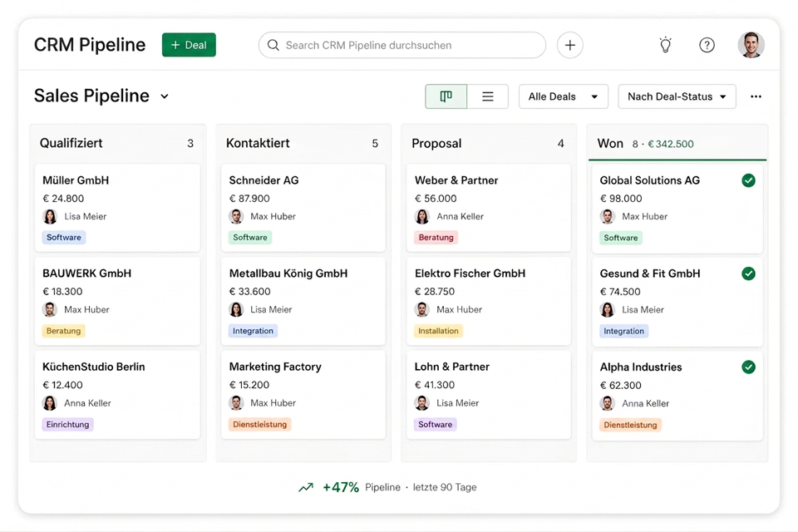
Task: Click Max Huber avatar on Elektro Fischer
Action: [x=422, y=309]
